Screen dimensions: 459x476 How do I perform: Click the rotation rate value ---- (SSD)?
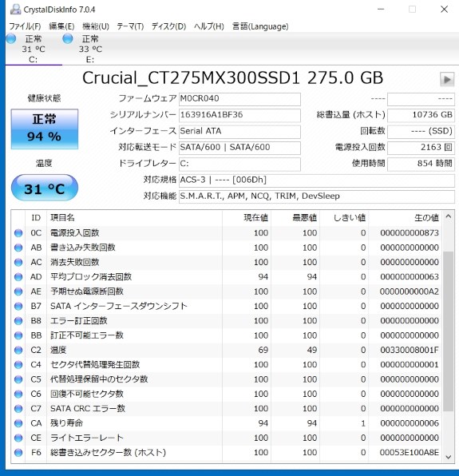[x=421, y=132]
